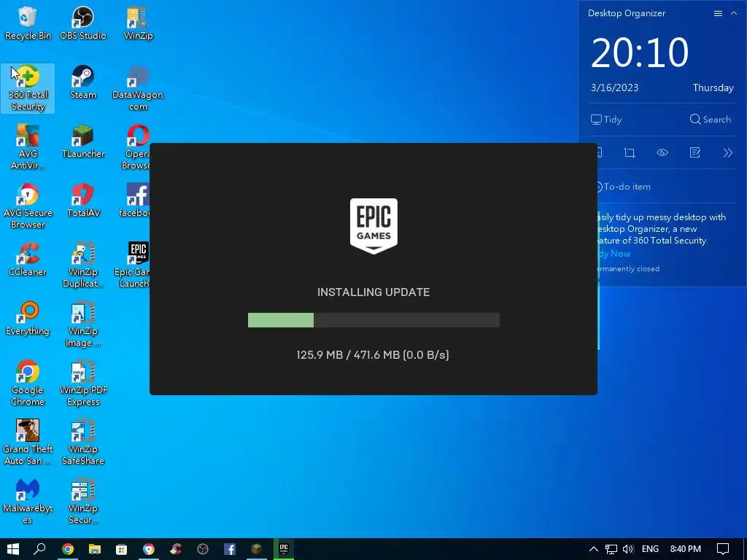Open the Minecraft block taskbar icon
The image size is (747, 560).
(x=257, y=549)
